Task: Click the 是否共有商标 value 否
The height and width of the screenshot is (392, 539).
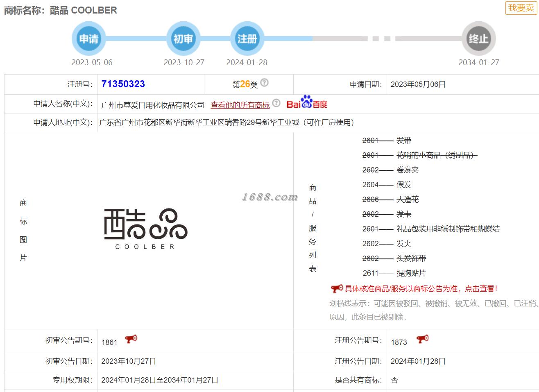Action: 394,380
